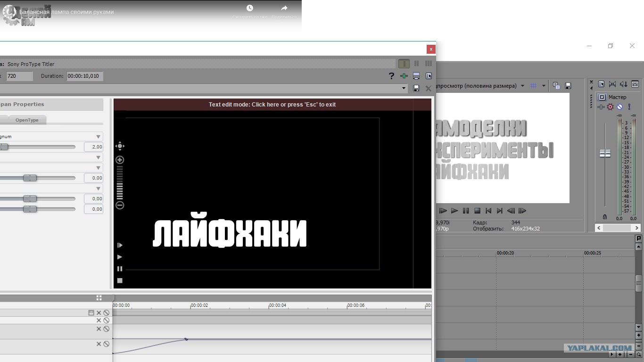644x362 pixels.
Task: Go to end in Vegas transport
Action: pyautogui.click(x=500, y=211)
